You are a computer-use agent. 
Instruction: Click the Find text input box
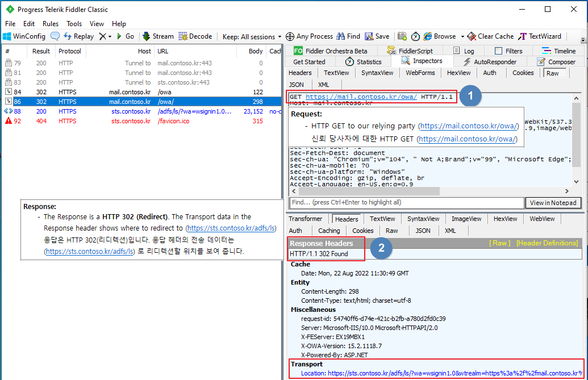pyautogui.click(x=407, y=202)
